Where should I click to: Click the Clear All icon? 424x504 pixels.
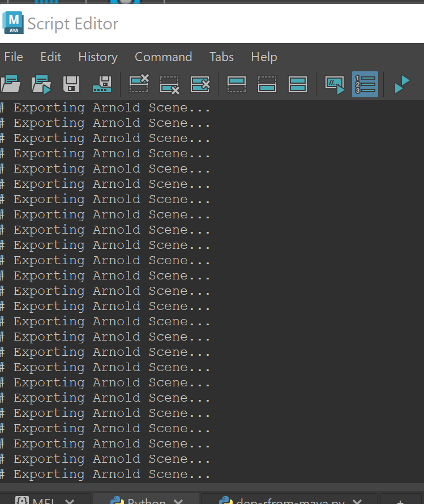coord(200,84)
